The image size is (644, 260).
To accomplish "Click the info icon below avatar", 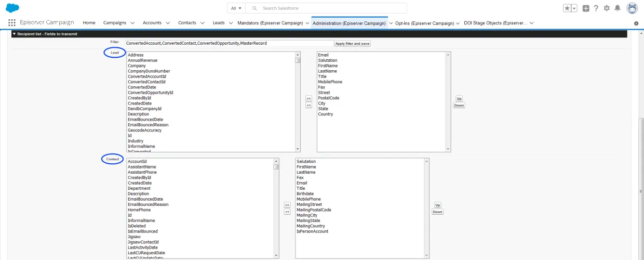I will [636, 23].
